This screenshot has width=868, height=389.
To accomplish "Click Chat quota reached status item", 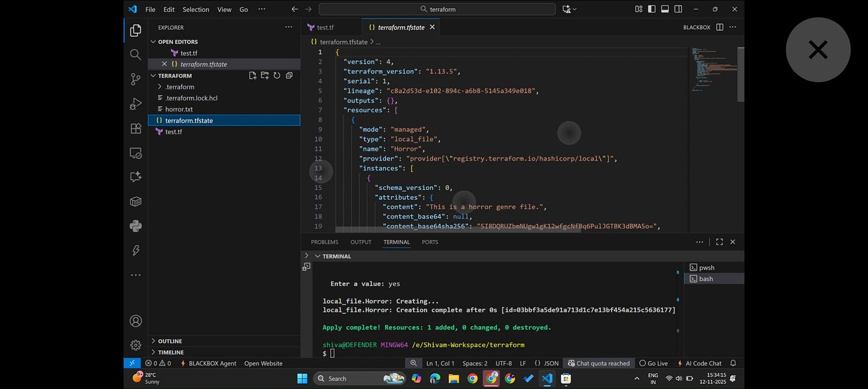I will coord(599,363).
